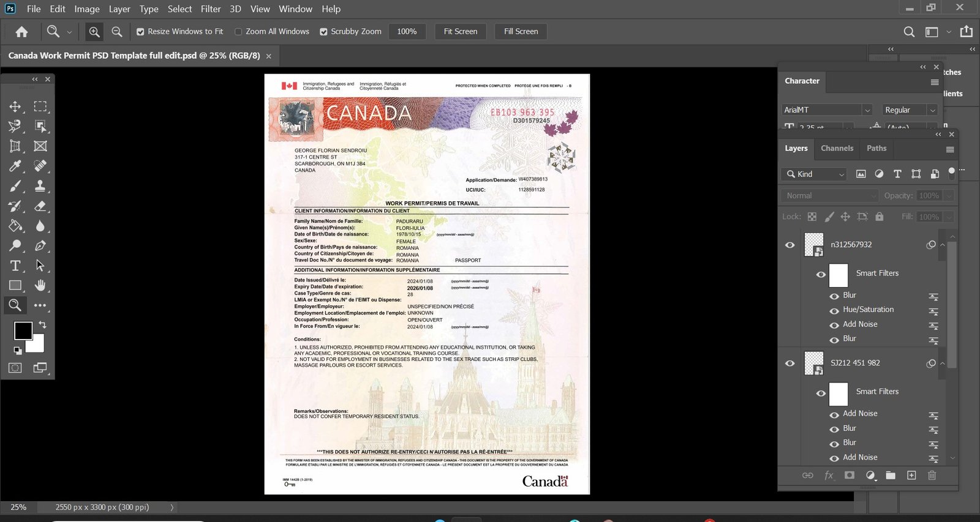
Task: Switch to the Channels tab
Action: click(837, 148)
